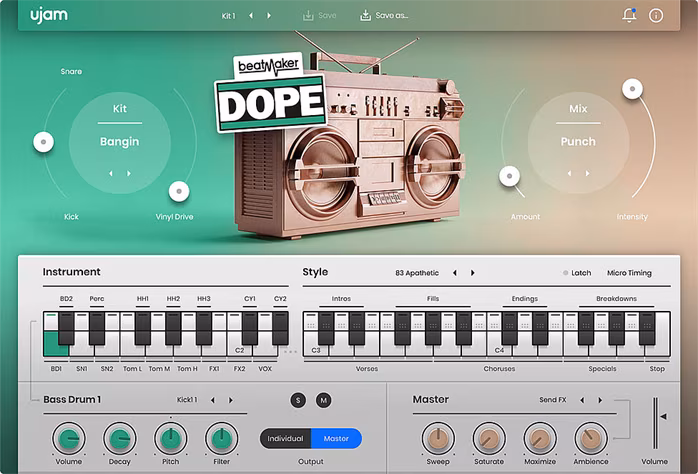698x474 pixels.
Task: Click the Save icon button
Action: tap(319, 16)
